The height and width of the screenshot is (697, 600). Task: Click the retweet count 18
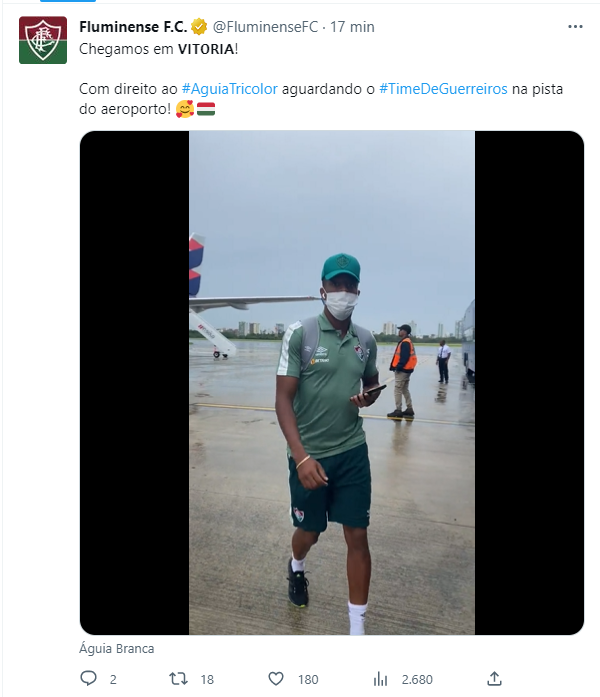pyautogui.click(x=207, y=680)
